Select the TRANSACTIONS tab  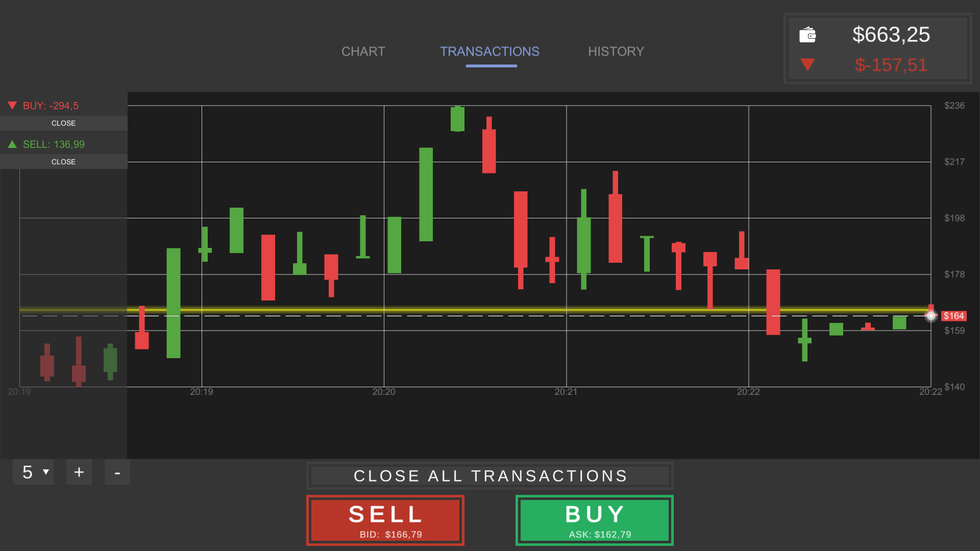(x=489, y=52)
